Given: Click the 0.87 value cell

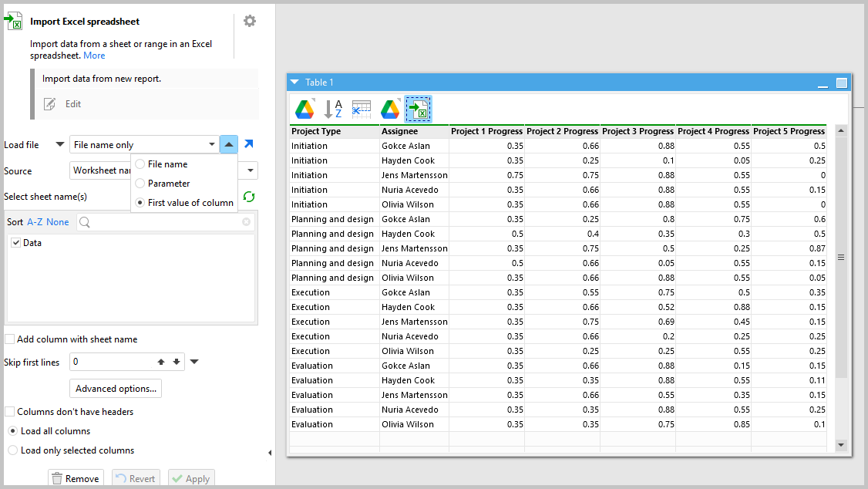Looking at the screenshot, I should [789, 248].
